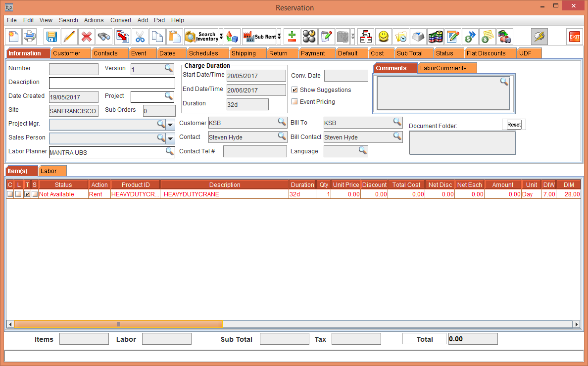This screenshot has width=588, height=366.
Task: Switch to the Shipping tab
Action: 244,53
